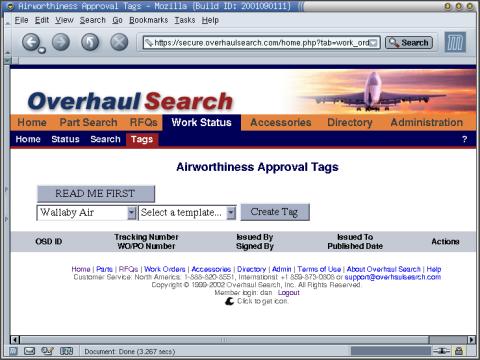This screenshot has height=360, width=480.
Task: Open the 'Select a template...' dropdown
Action: 231,212
